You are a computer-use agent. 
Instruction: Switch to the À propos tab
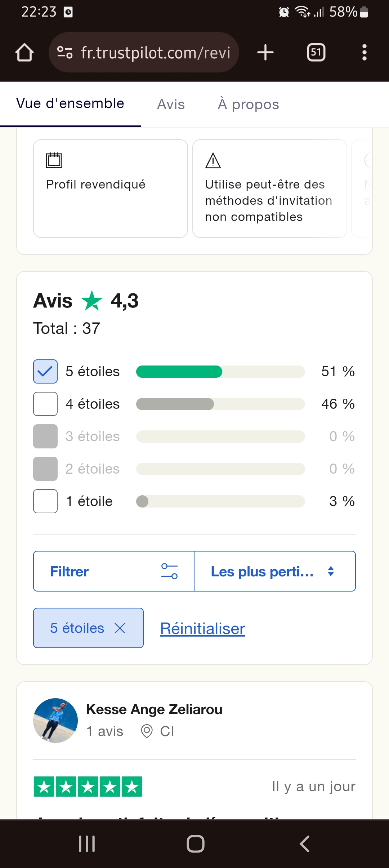click(x=248, y=105)
